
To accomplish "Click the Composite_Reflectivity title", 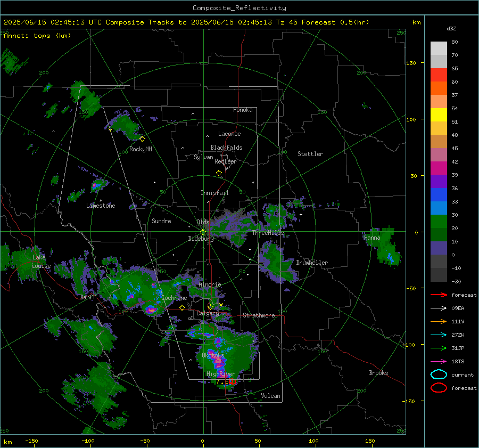I will click(x=239, y=8).
